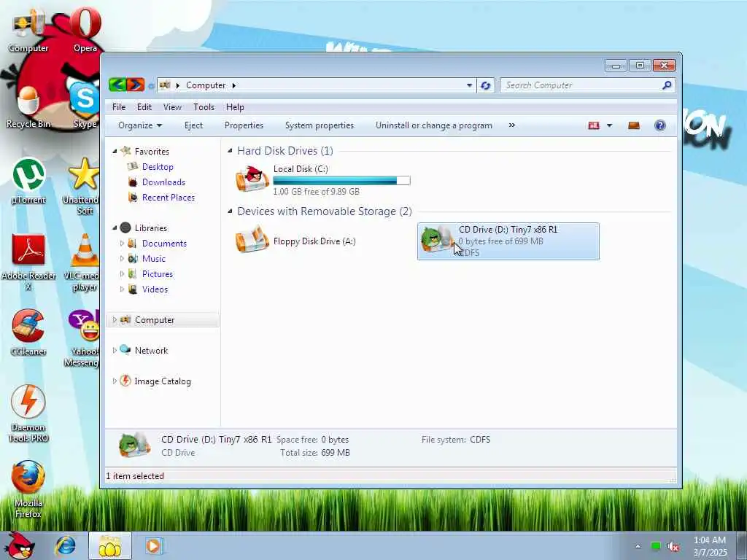747x560 pixels.
Task: Select Pictures library
Action: 158,274
